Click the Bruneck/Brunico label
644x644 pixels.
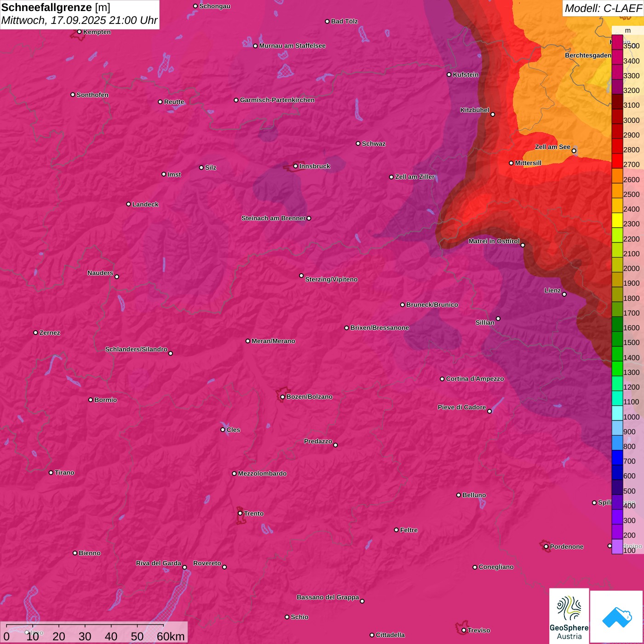click(x=432, y=305)
